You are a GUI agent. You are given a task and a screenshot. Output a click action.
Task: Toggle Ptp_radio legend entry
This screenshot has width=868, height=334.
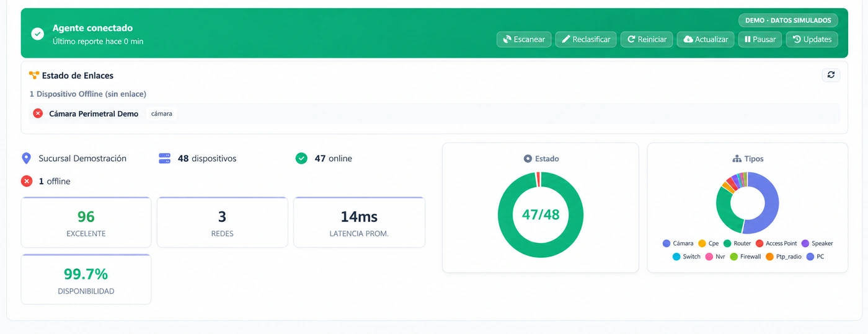click(x=784, y=257)
